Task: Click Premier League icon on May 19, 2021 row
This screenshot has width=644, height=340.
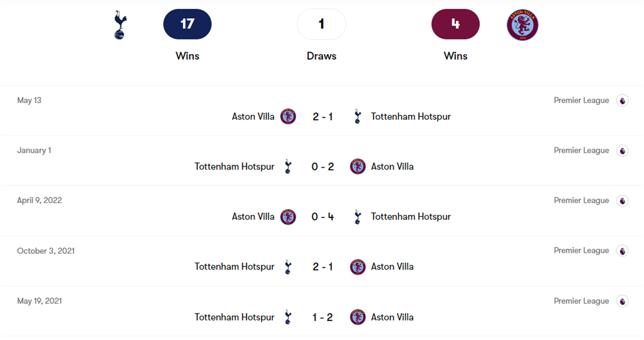Action: (622, 301)
